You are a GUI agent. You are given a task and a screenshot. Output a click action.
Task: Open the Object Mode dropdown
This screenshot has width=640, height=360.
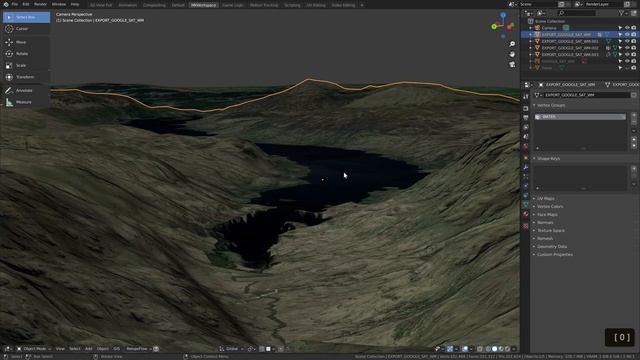coord(34,349)
